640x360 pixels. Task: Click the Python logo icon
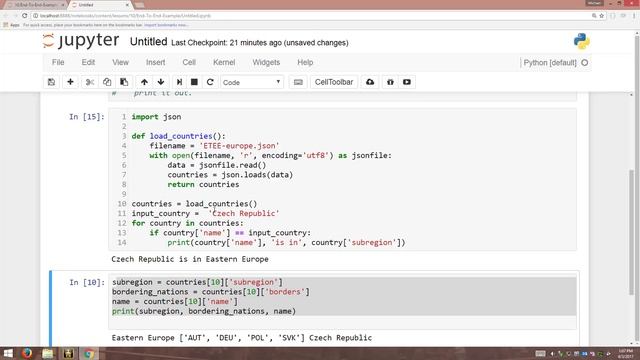click(x=581, y=41)
